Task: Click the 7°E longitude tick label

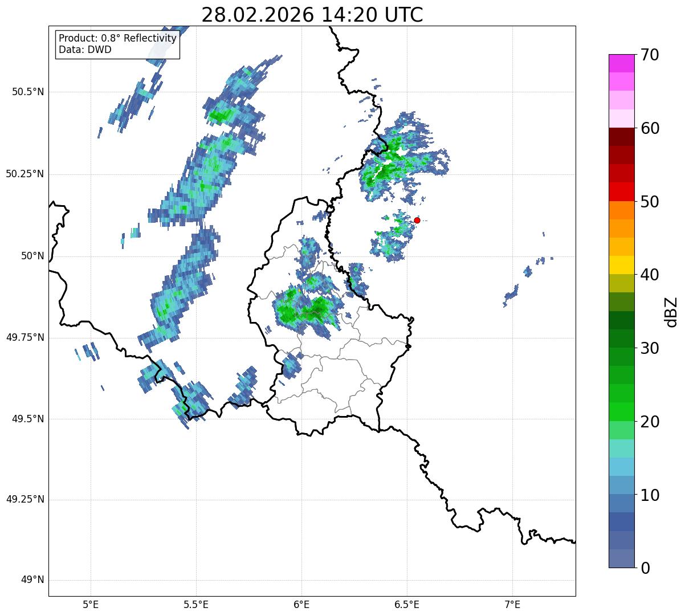Action: (513, 604)
